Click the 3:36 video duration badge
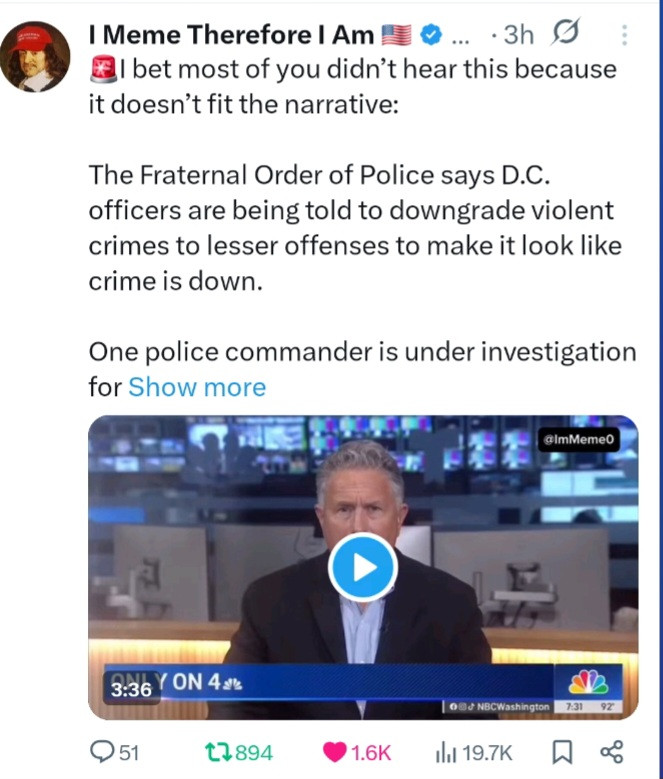The height and width of the screenshot is (779, 663). coord(131,689)
